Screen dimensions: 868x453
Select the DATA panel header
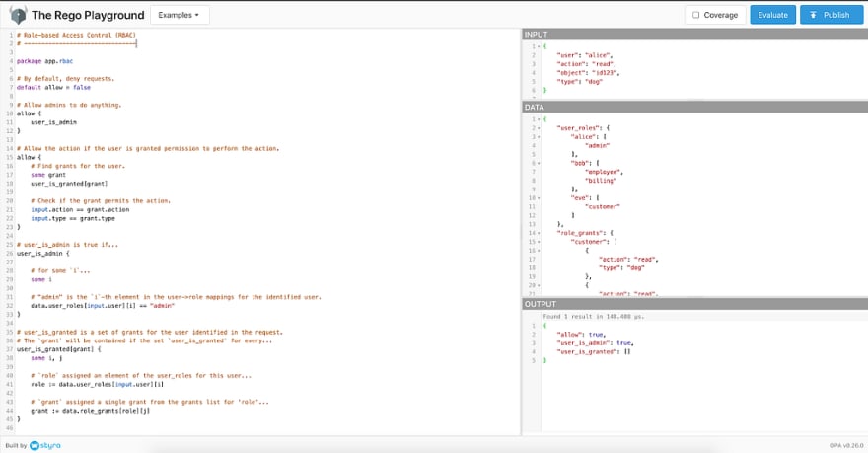coord(694,107)
